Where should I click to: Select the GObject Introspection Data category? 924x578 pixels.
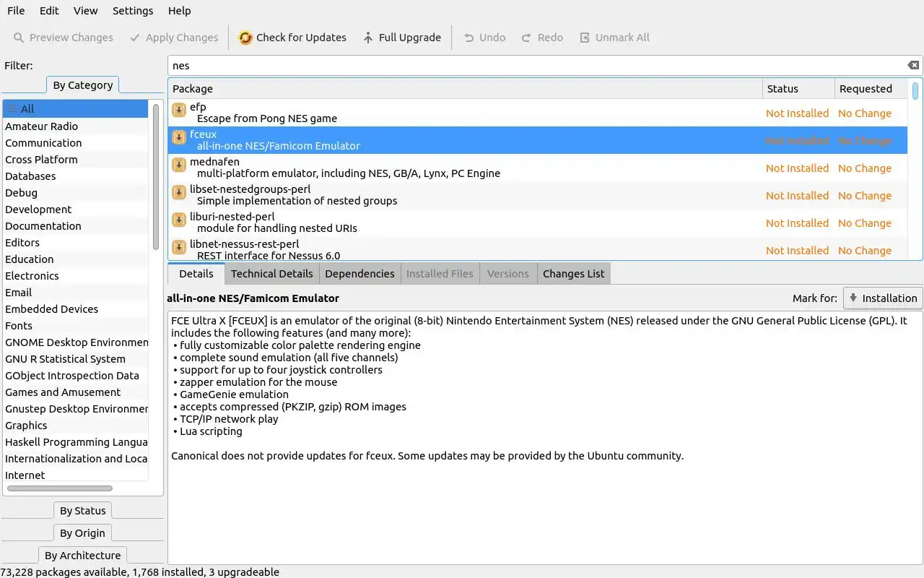pos(75,376)
